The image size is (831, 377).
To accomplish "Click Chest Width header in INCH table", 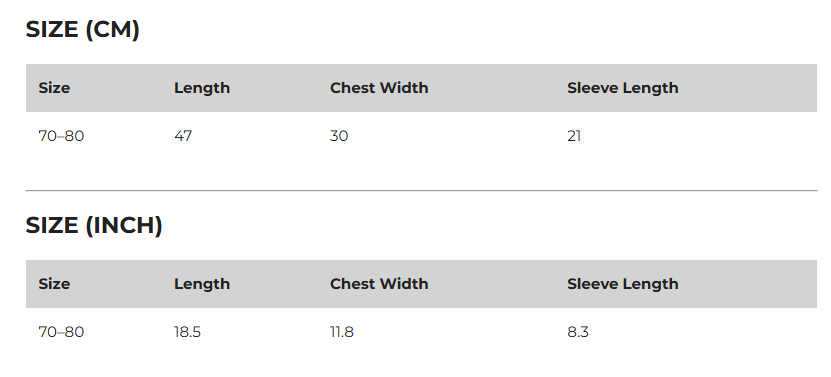I will 379,284.
